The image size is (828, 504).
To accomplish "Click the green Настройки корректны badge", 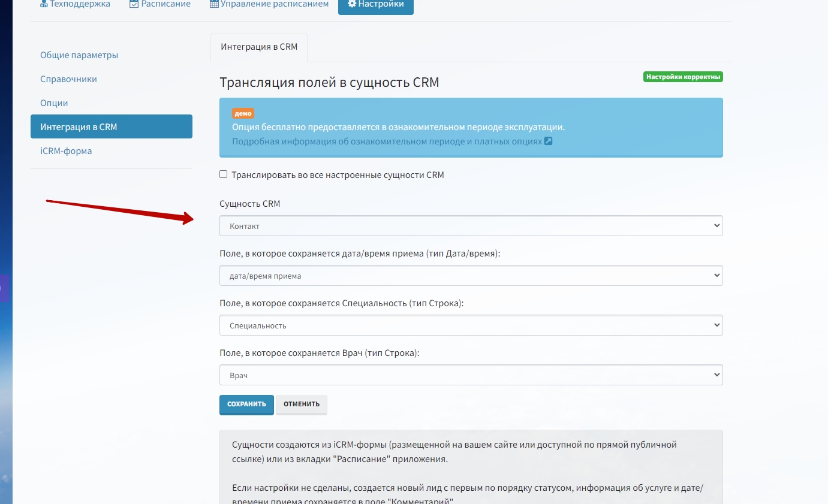I will click(x=683, y=77).
